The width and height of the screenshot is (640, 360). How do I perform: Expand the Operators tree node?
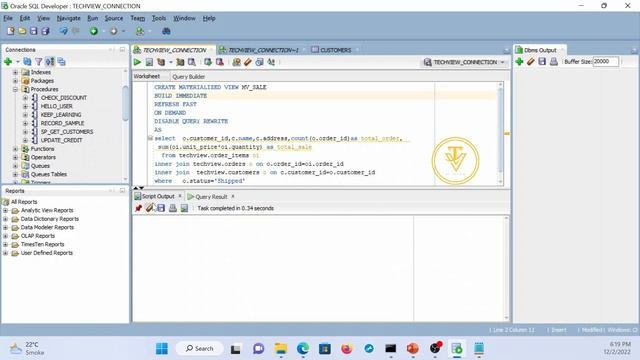pyautogui.click(x=16, y=157)
